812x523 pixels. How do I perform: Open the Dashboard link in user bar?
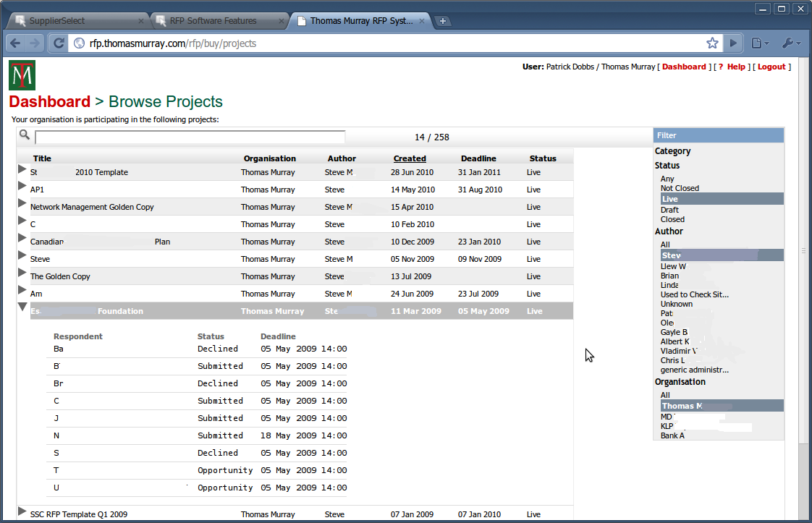coord(684,67)
